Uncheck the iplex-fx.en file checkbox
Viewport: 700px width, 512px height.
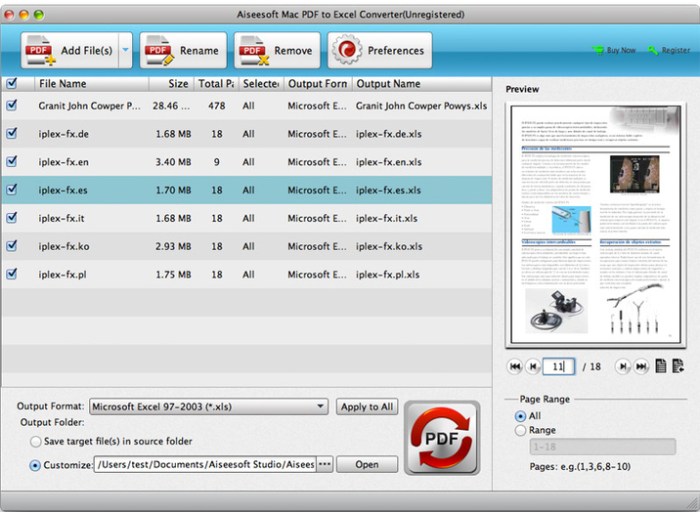click(x=12, y=162)
